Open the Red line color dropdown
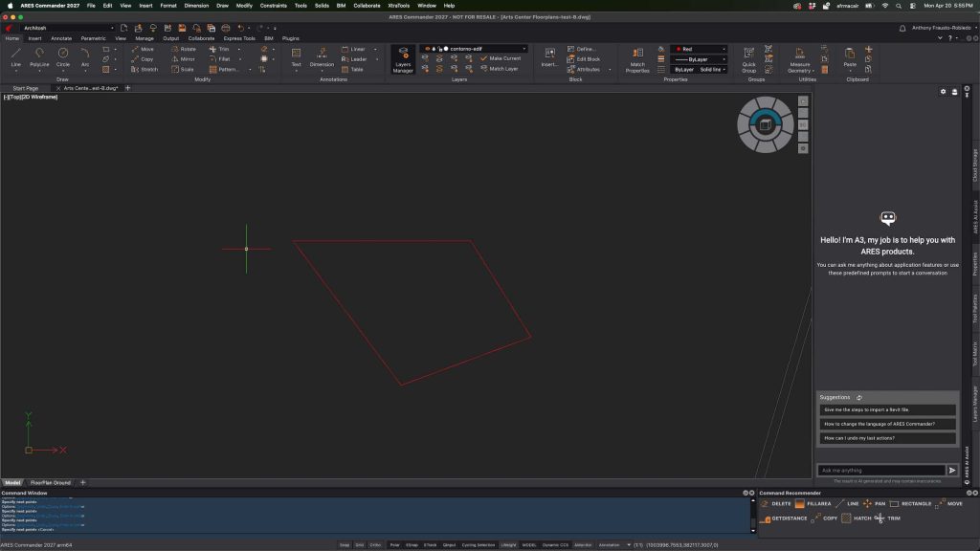 [x=699, y=49]
